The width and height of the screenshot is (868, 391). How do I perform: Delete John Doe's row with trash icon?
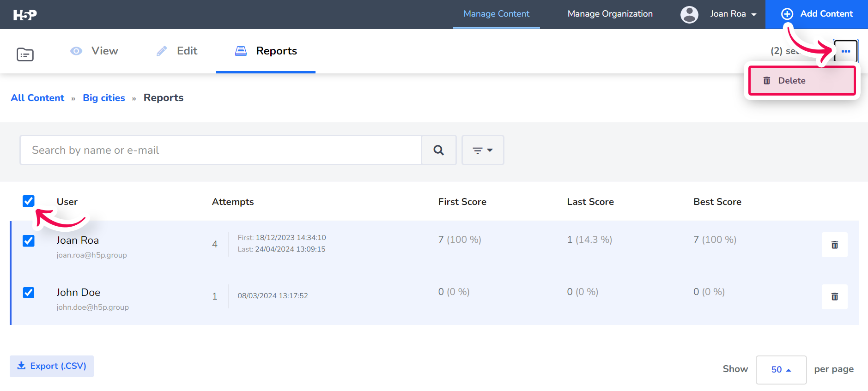834,296
